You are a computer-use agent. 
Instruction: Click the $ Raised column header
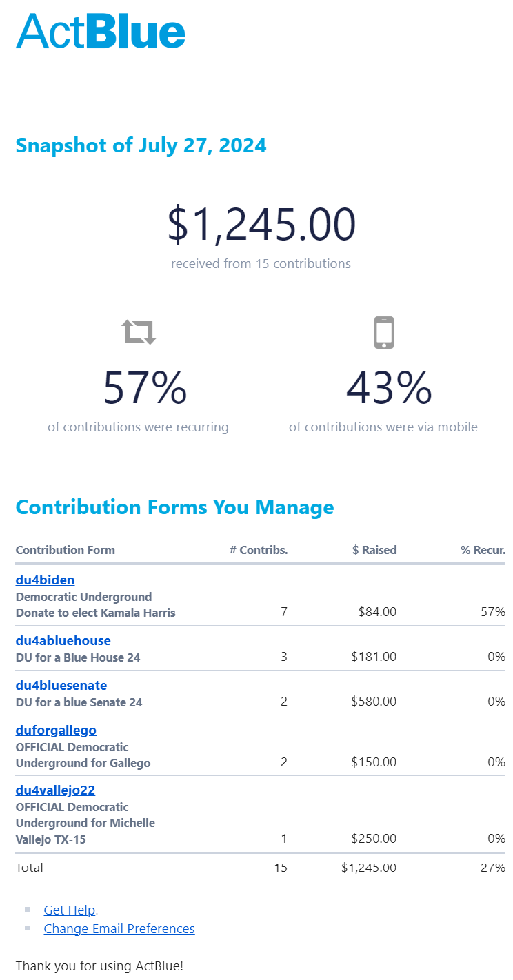[374, 550]
